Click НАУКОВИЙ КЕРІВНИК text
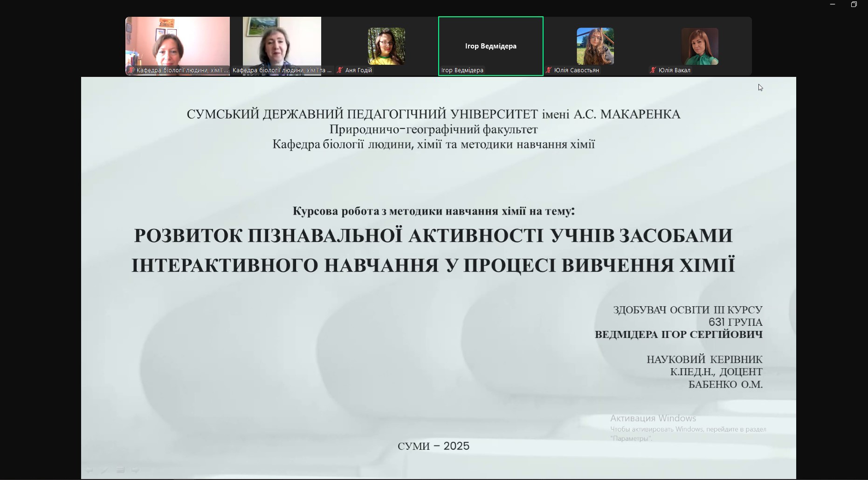 705,360
